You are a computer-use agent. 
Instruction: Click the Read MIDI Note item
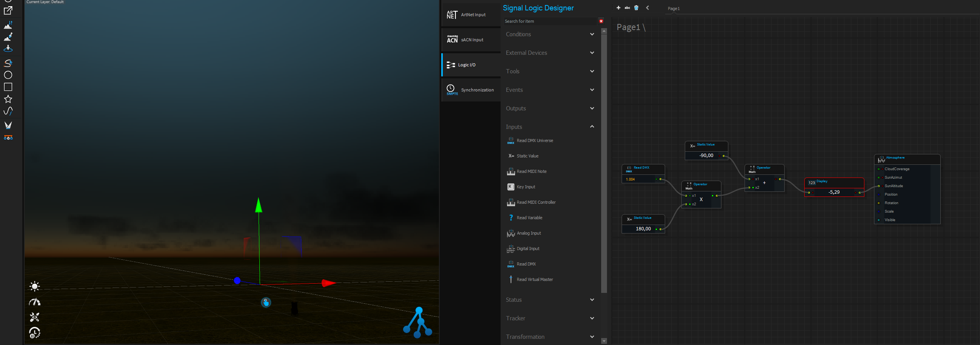pyautogui.click(x=531, y=171)
